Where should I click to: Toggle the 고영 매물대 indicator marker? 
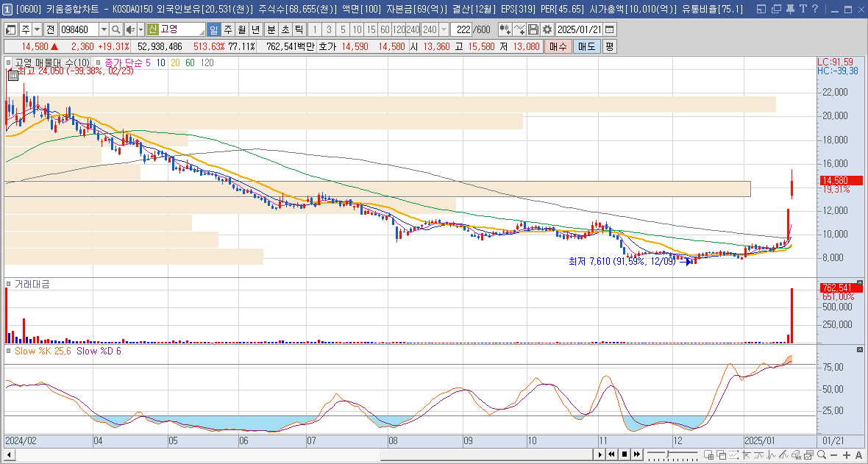[8, 63]
